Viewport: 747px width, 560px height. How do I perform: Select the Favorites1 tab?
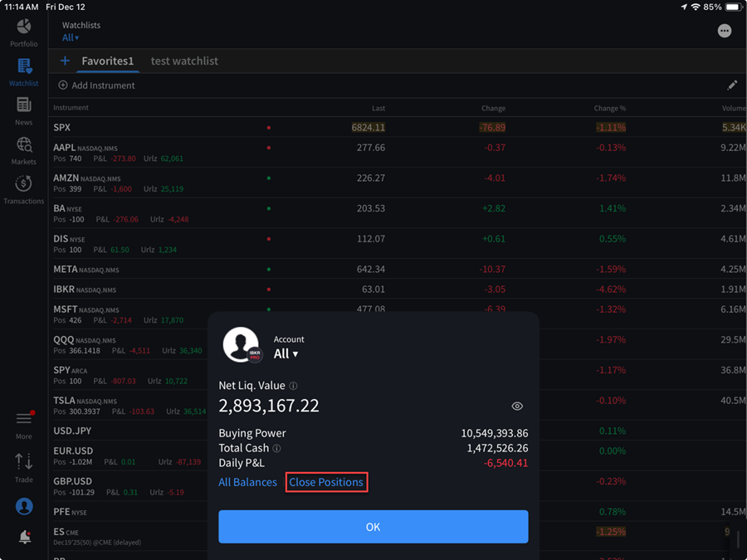(x=107, y=61)
